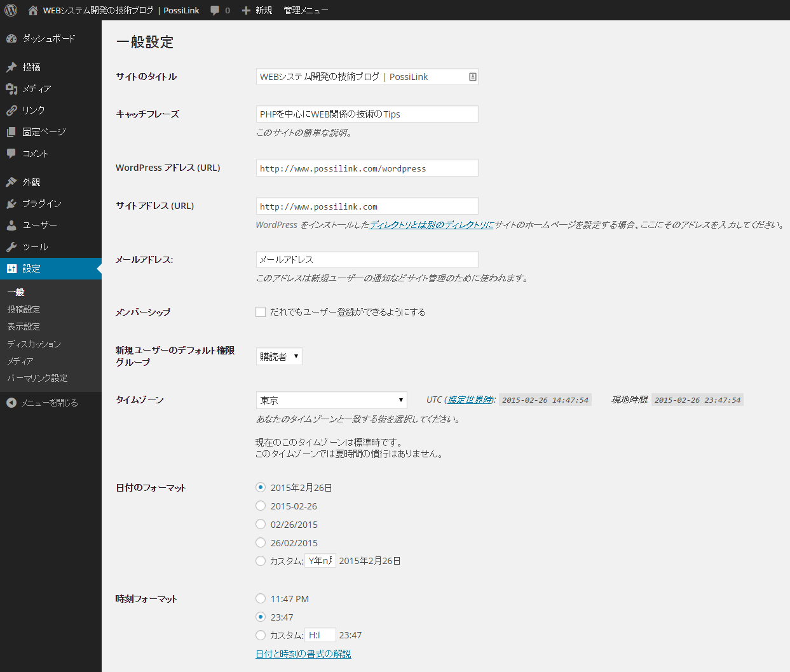Click the 投稿 pushpin icon
Viewport: 790px width, 672px height.
[11, 67]
